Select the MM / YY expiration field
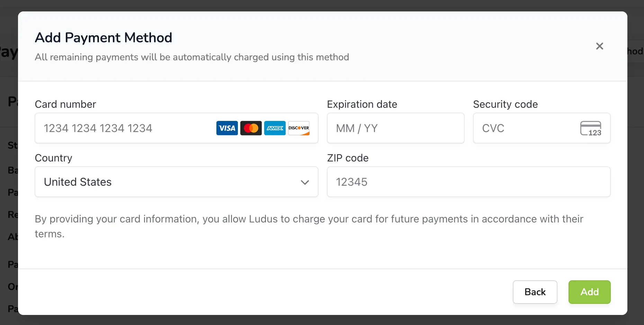This screenshot has width=644, height=325. [396, 128]
